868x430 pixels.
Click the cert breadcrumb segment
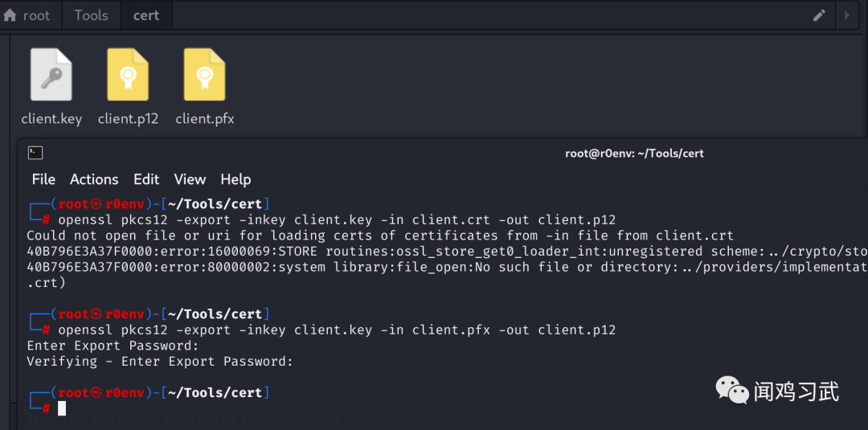[146, 15]
